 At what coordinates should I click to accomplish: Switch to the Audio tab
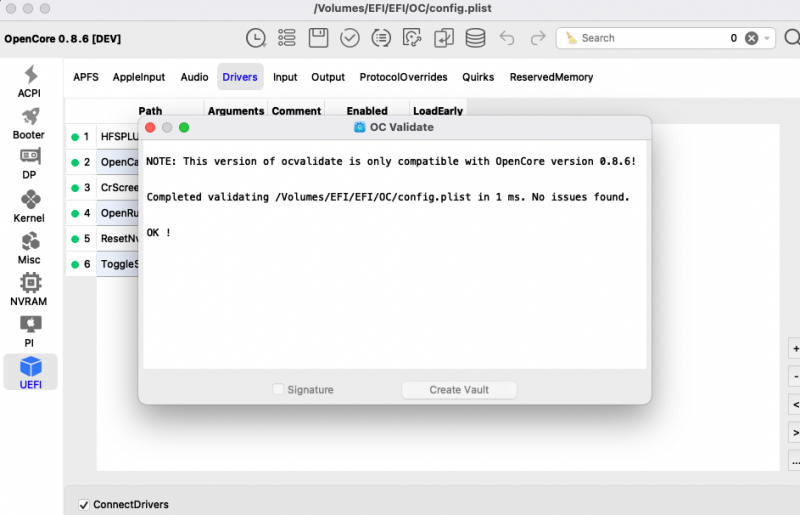click(x=194, y=77)
